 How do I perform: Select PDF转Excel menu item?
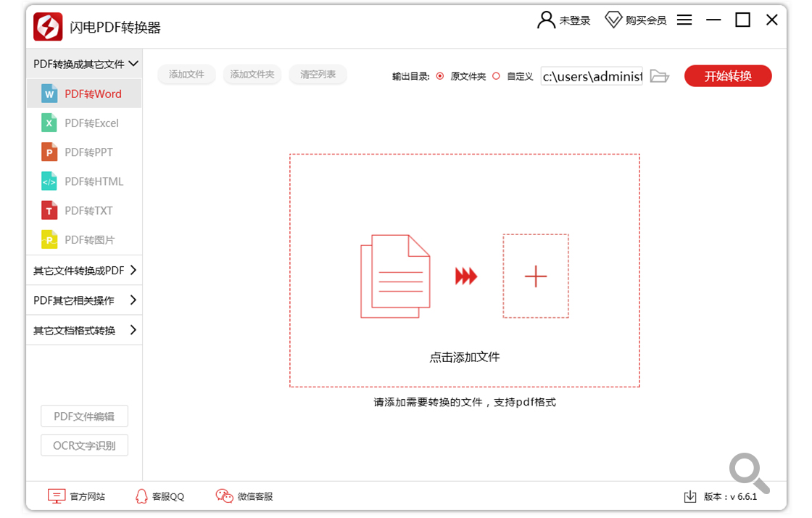pos(84,123)
